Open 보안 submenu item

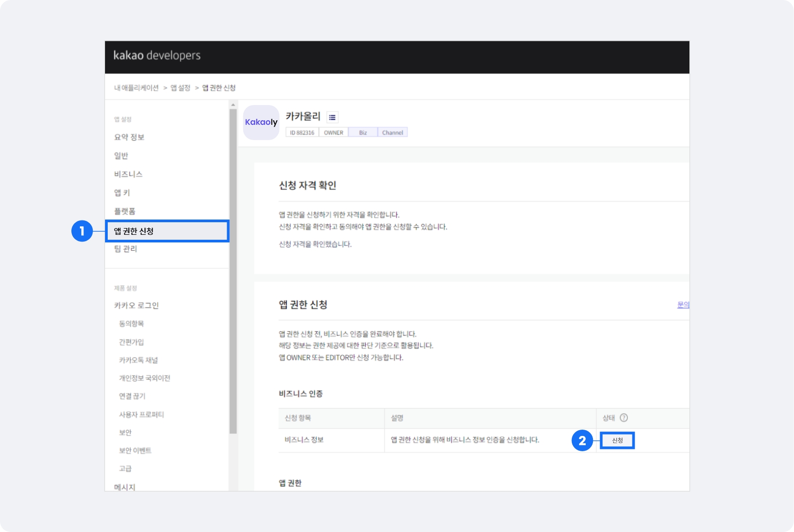(x=125, y=432)
